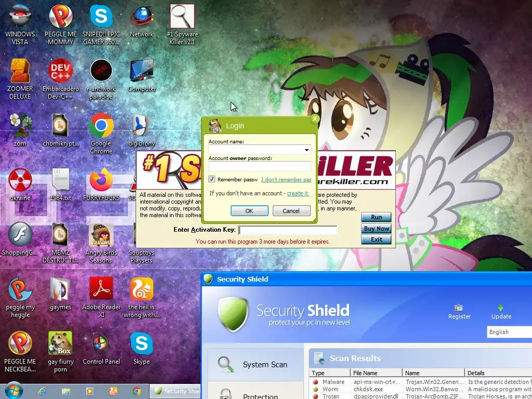Viewport: 532px width, 399px height.
Task: Open Internet Explorer from the taskbar
Action: 42,391
